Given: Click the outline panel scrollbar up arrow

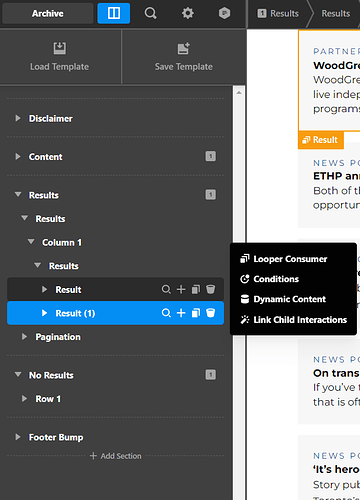Looking at the screenshot, I should 239,93.
